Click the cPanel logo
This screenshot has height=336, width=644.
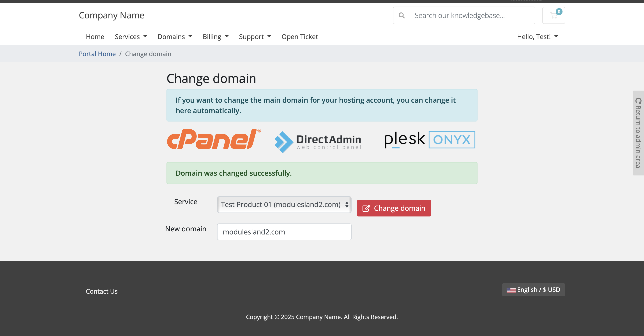[214, 139]
